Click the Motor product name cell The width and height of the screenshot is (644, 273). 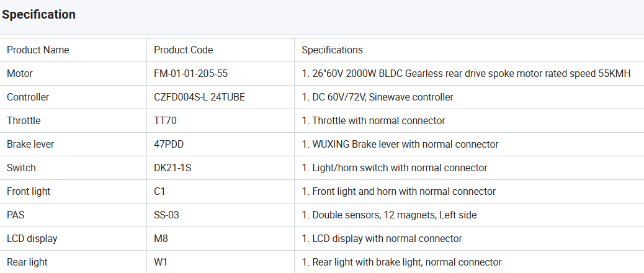(20, 74)
